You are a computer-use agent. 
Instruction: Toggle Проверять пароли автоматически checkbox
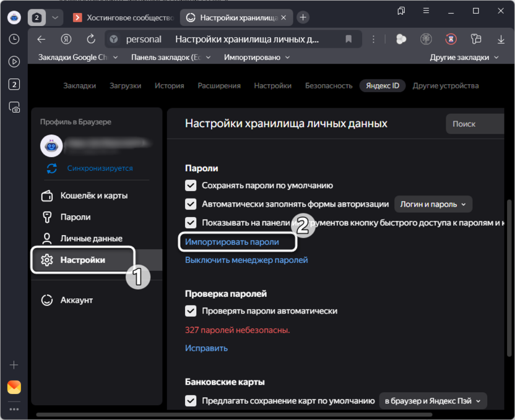tap(191, 311)
